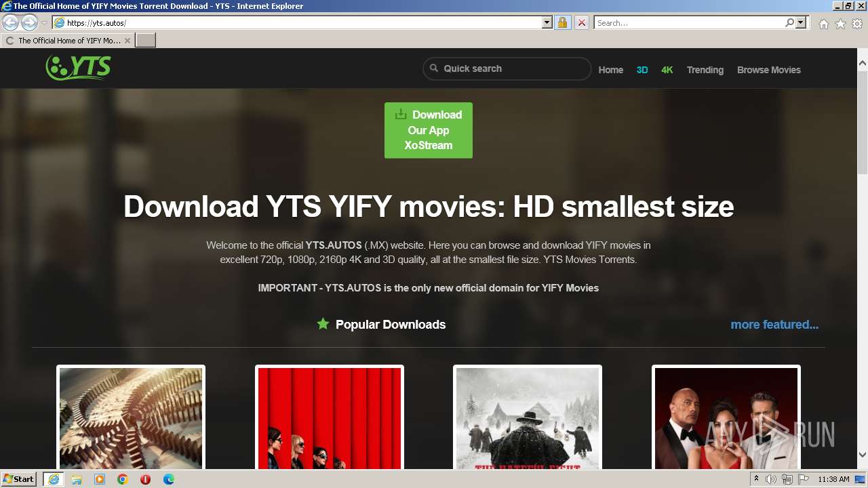The height and width of the screenshot is (488, 868).
Task: Click the Action Center flag icon
Action: [803, 479]
